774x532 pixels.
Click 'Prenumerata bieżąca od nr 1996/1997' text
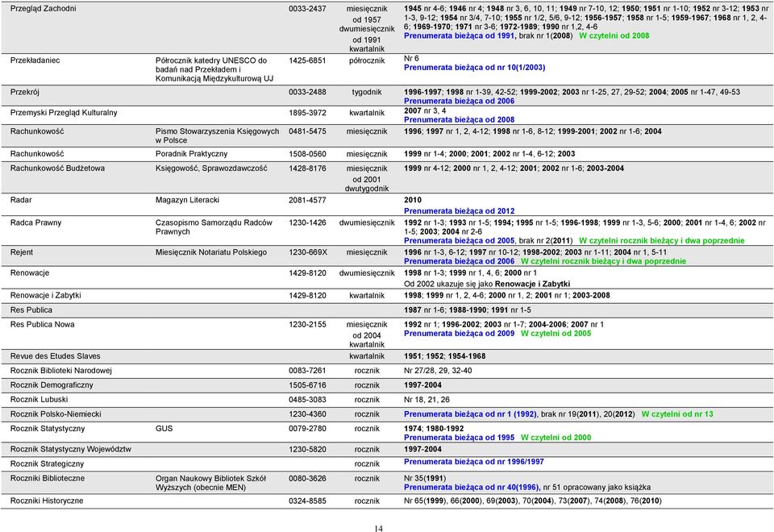474,462
